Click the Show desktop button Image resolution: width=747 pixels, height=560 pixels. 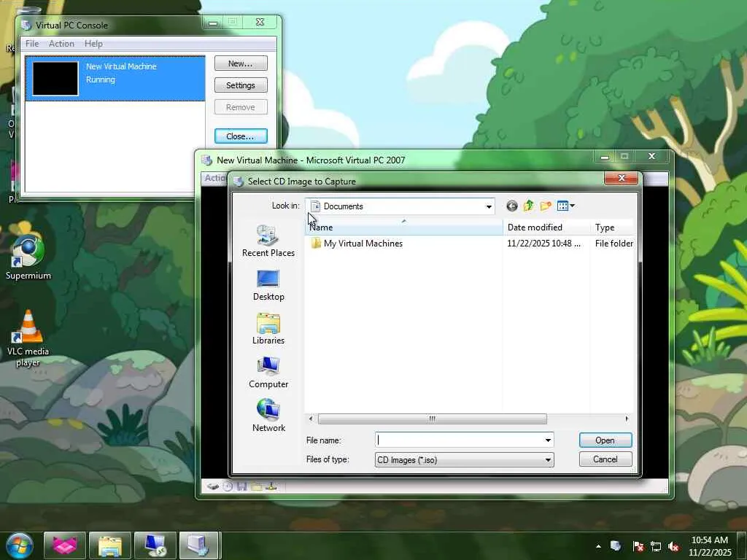tap(743, 545)
